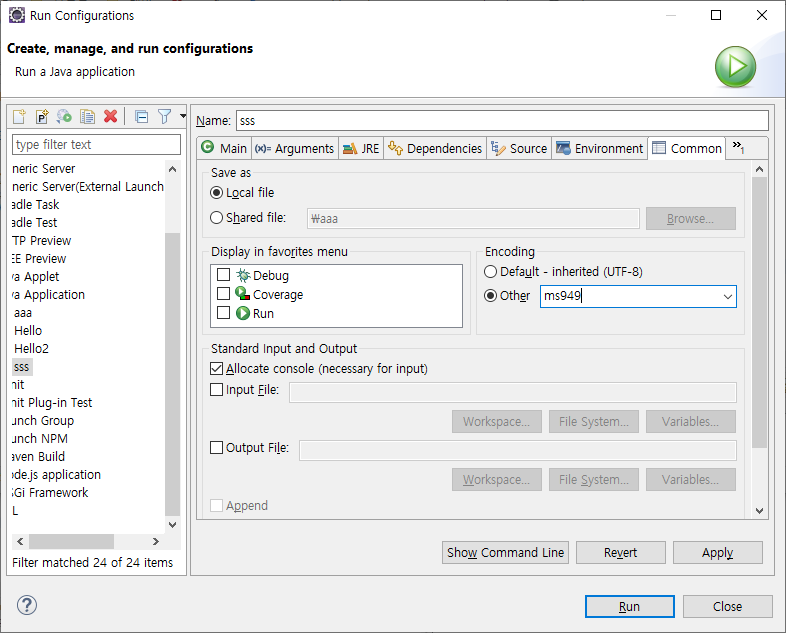Open the filter dropdown arrow in toolbar
The image size is (786, 633).
tap(183, 116)
